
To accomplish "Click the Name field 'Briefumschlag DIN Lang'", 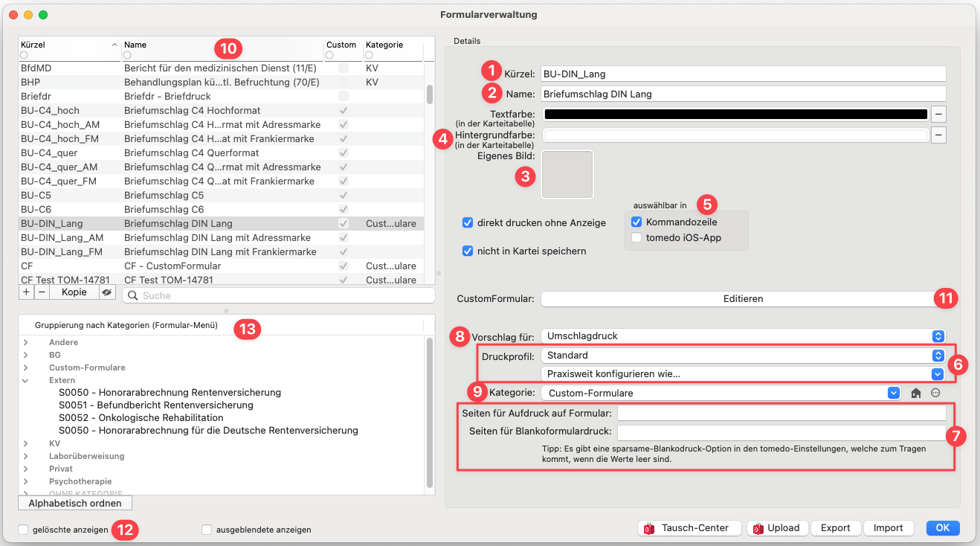I will tap(743, 94).
